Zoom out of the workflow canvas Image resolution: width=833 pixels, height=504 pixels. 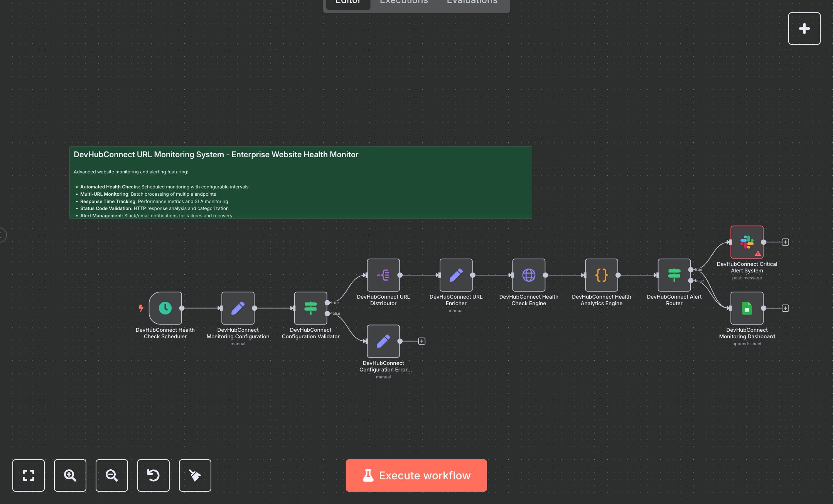(x=112, y=475)
